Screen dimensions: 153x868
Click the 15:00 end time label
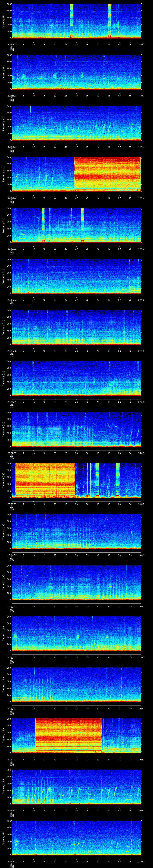pyautogui.click(x=141, y=44)
